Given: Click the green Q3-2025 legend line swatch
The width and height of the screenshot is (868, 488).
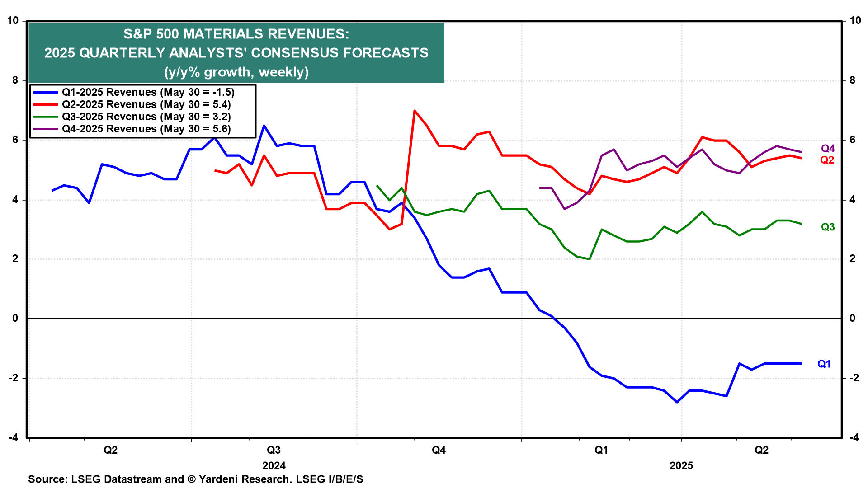Looking at the screenshot, I should 46,117.
